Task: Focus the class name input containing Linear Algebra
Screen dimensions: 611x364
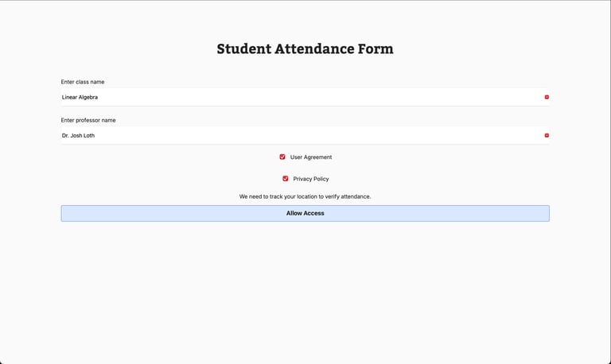Action: coord(305,97)
